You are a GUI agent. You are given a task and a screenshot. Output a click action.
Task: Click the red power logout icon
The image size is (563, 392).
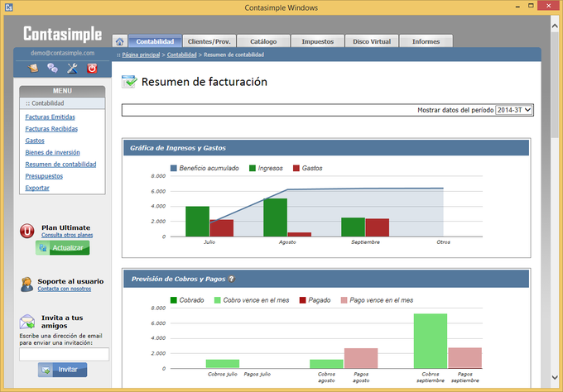pyautogui.click(x=92, y=68)
